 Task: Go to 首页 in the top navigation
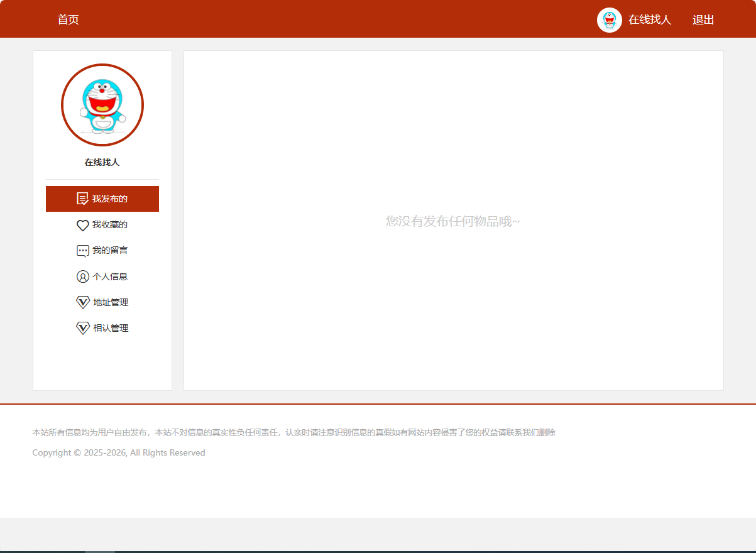pyautogui.click(x=68, y=19)
